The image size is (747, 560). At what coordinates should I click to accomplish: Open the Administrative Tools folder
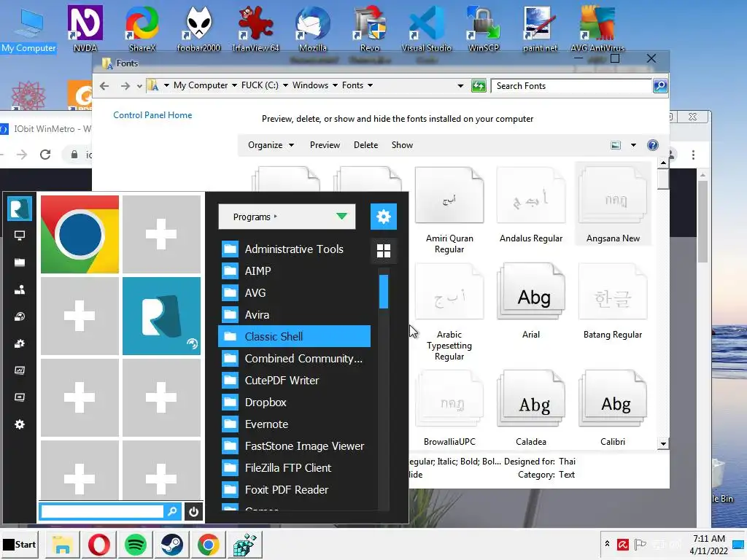tap(294, 249)
